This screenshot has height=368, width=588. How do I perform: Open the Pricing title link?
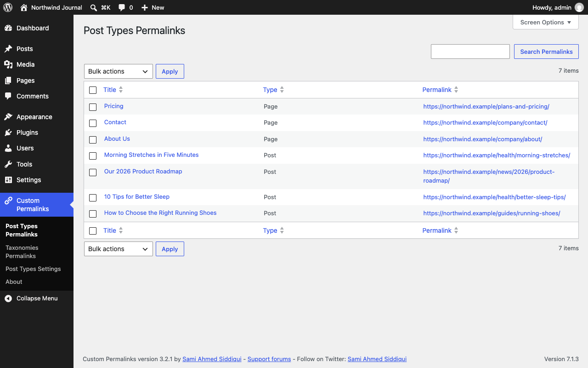[x=114, y=106]
